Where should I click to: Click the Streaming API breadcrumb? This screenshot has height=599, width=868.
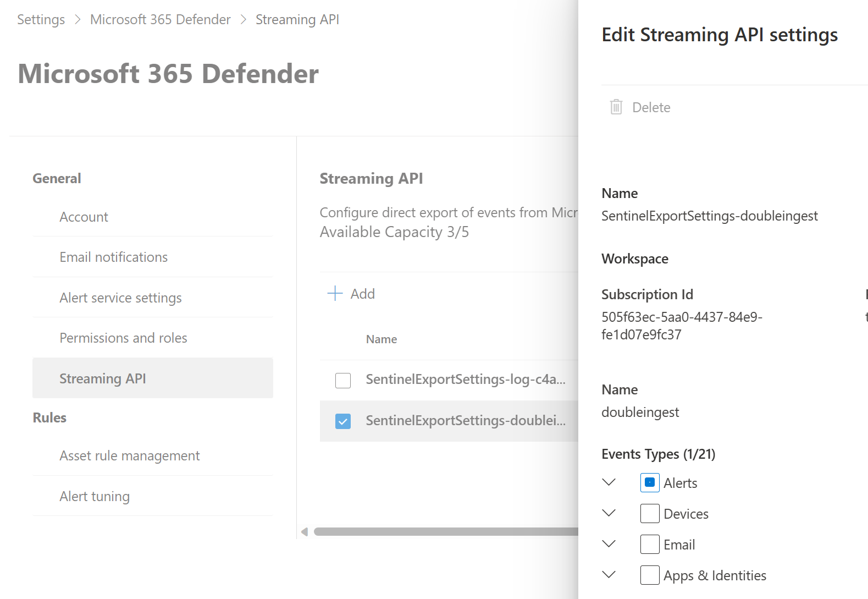297,20
